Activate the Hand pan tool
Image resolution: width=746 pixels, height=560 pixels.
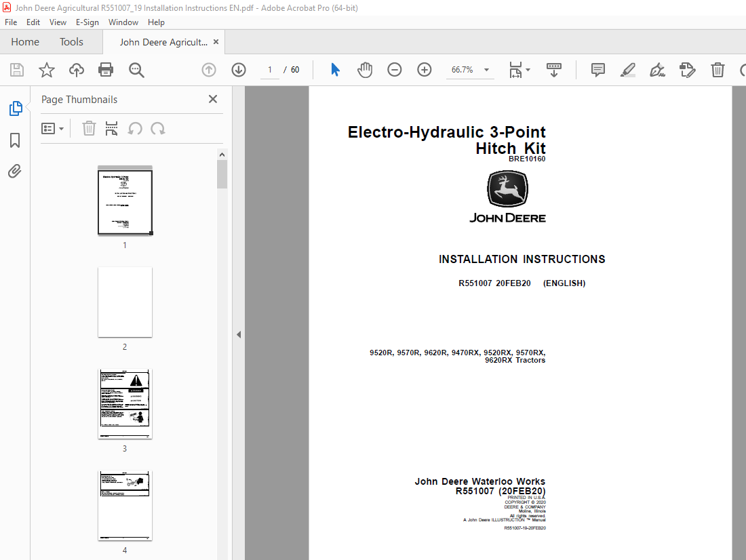click(x=365, y=70)
